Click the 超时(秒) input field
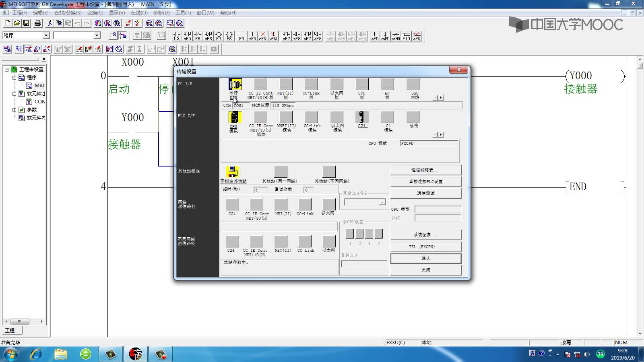Viewport: 644px width, 362px height. 260,190
